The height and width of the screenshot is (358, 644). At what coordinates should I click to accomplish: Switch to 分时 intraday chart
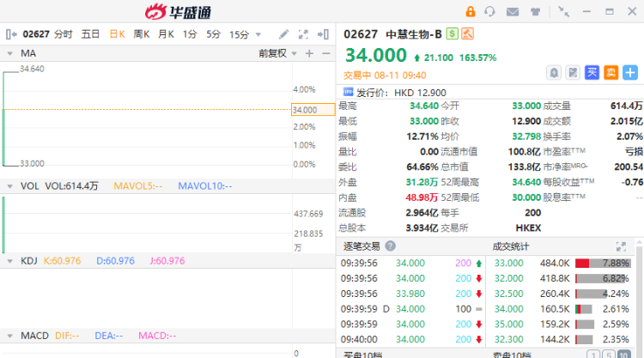click(x=64, y=34)
